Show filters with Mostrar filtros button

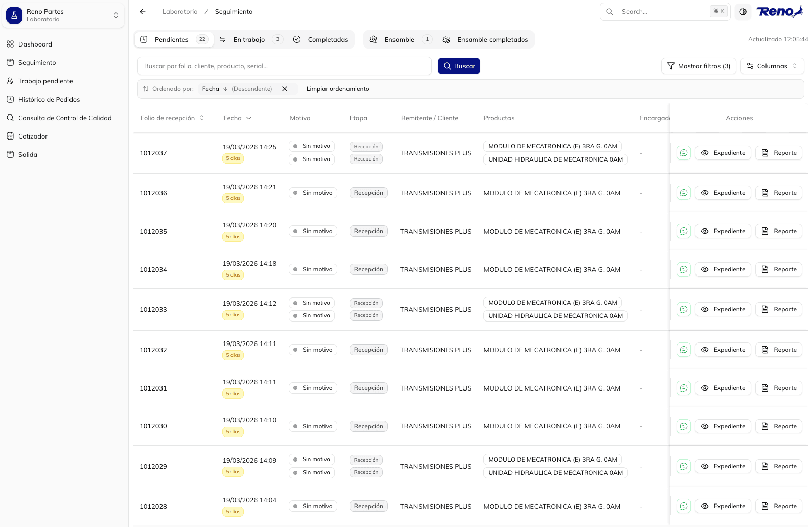pyautogui.click(x=699, y=66)
